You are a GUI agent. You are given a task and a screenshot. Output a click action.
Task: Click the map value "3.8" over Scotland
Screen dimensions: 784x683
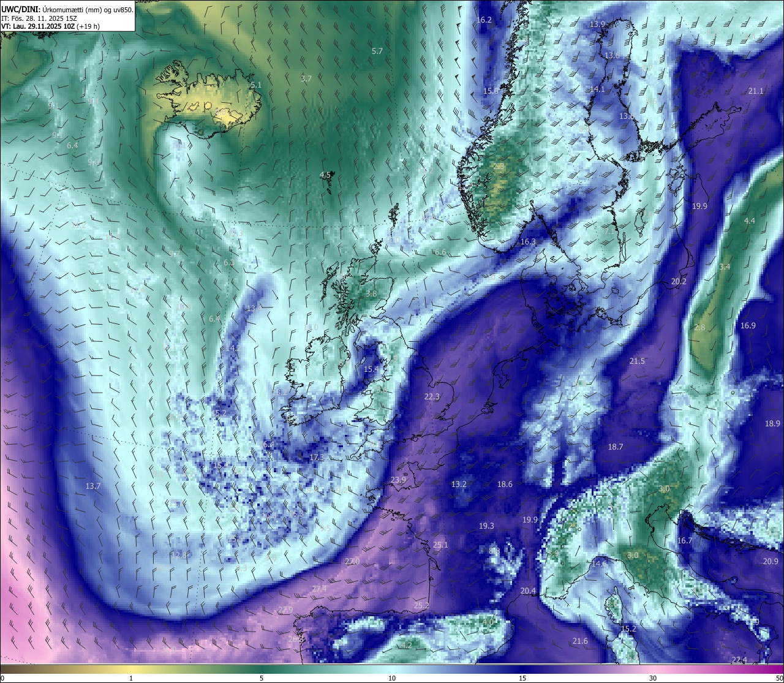point(371,294)
